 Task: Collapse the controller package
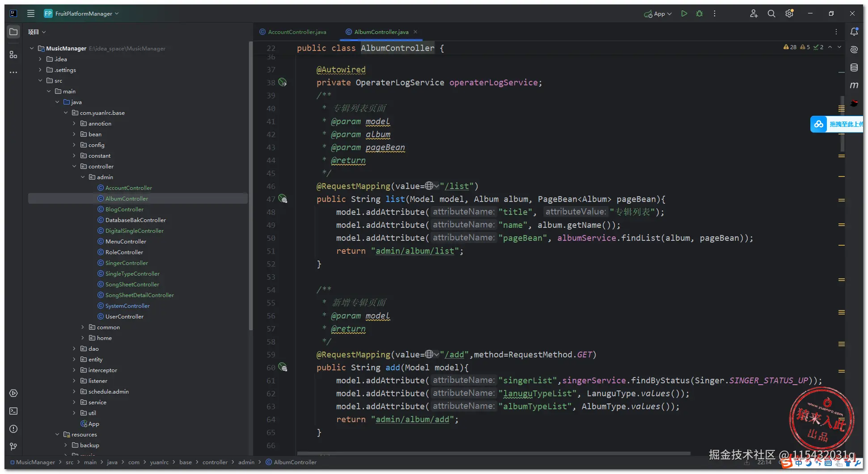click(74, 166)
